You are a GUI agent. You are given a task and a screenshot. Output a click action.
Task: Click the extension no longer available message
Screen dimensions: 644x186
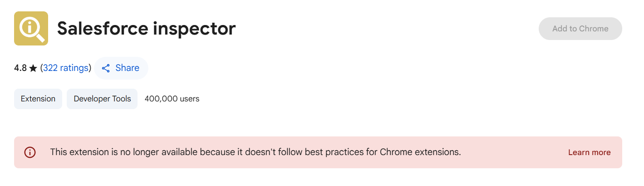(x=256, y=152)
